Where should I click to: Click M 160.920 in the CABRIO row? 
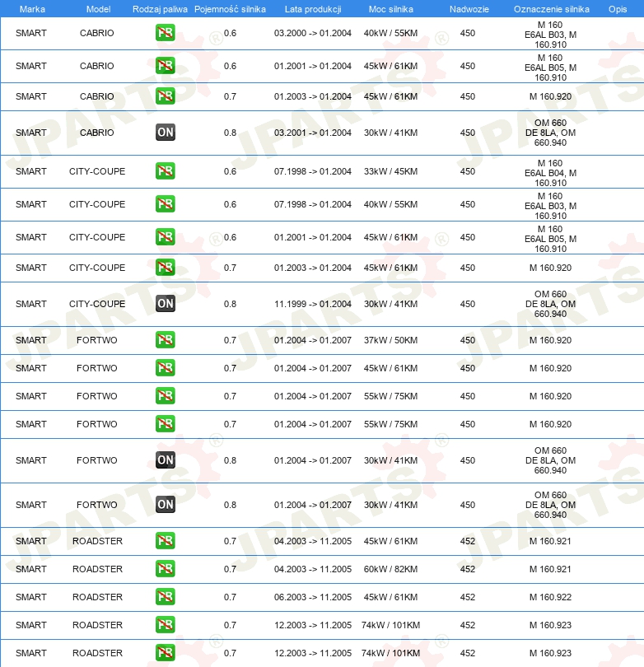[550, 96]
